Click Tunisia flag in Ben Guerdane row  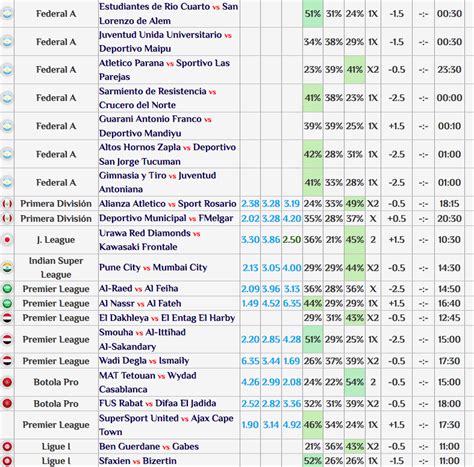[x=7, y=446]
